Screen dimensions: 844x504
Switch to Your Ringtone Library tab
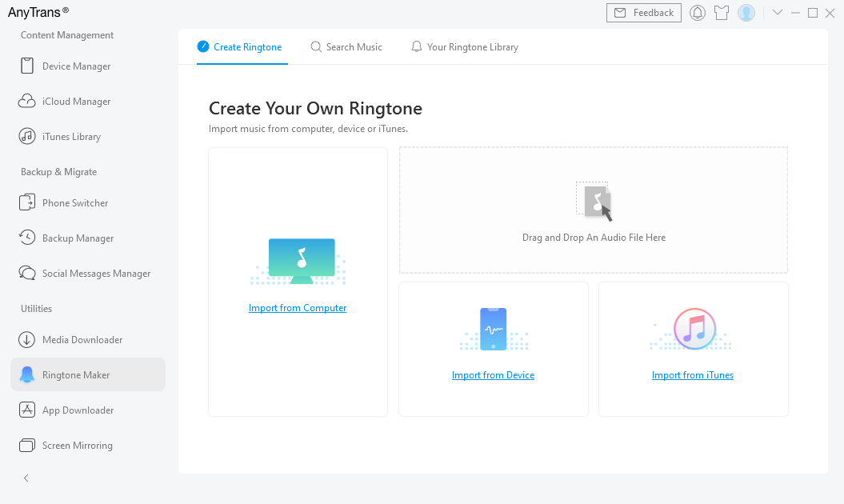tap(465, 47)
